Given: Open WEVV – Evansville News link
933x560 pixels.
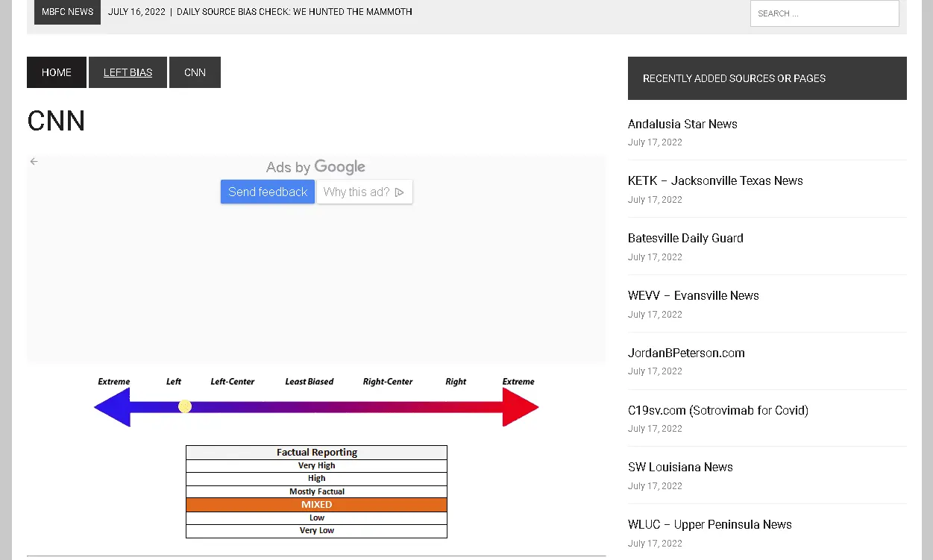Looking at the screenshot, I should click(x=693, y=295).
